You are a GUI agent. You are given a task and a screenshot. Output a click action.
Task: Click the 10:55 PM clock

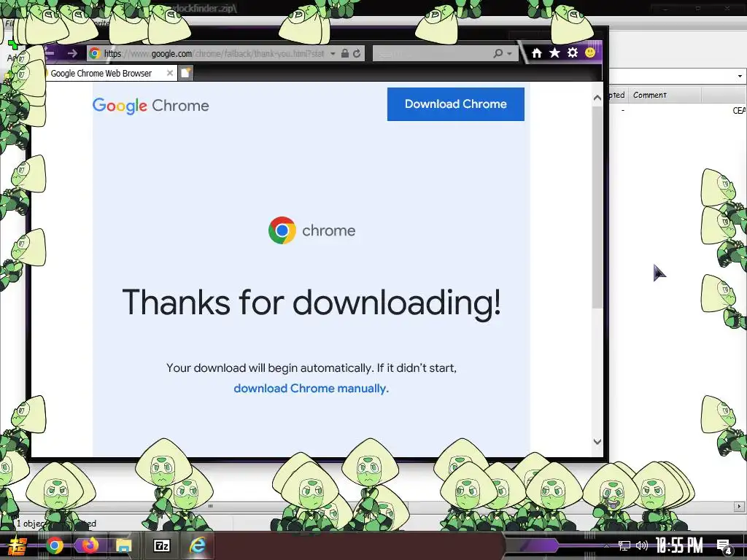679,545
